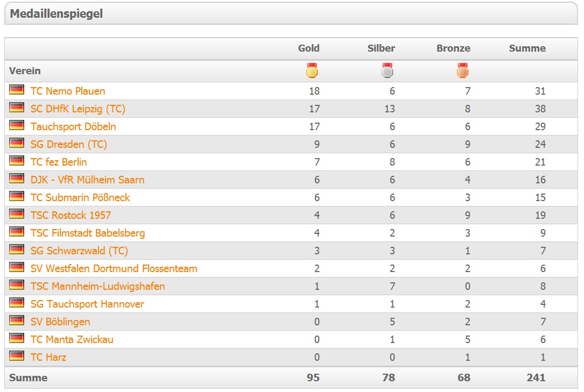Click the flag beside TC Harz

[17, 357]
